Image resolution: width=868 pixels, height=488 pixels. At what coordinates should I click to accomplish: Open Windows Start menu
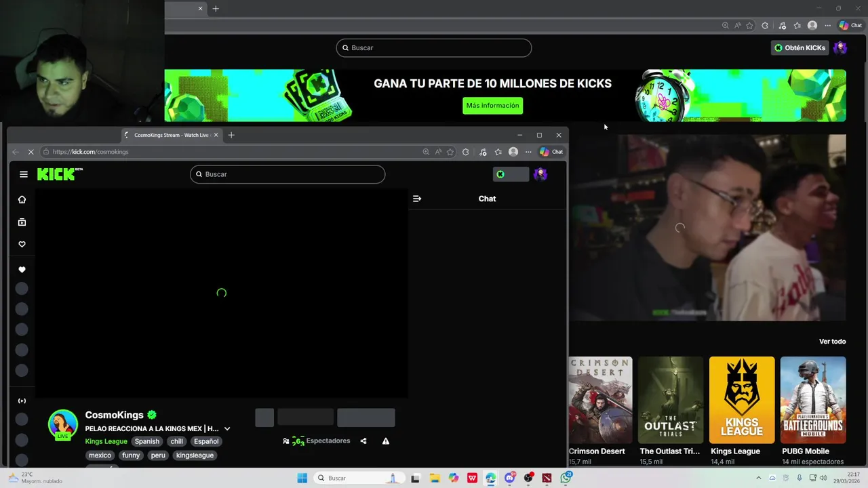click(302, 478)
